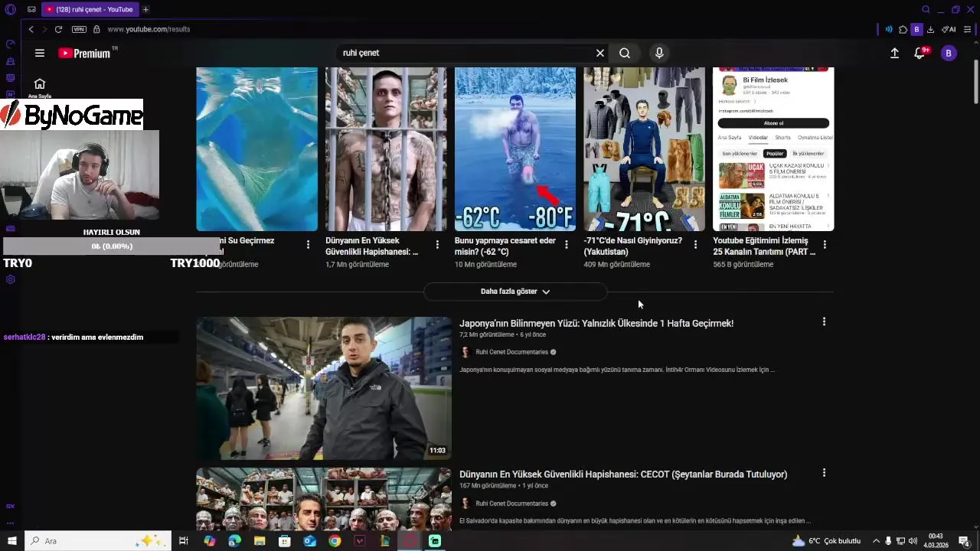
Task: Open more options for -71°C'de Nasıl Giyiniyoruz short
Action: click(695, 245)
